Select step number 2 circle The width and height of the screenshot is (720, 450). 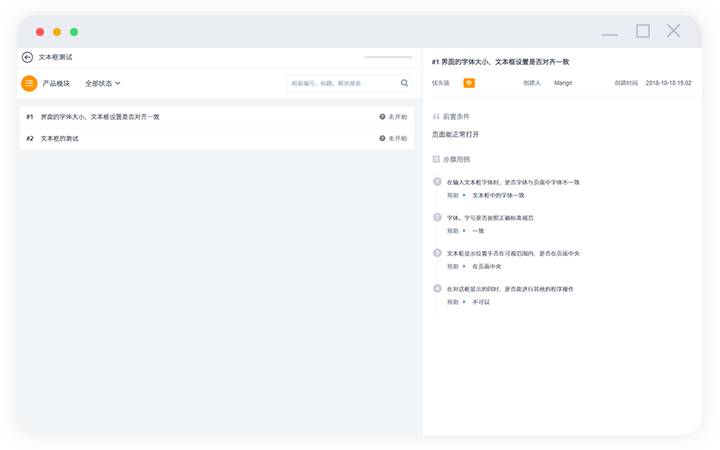[x=437, y=217]
